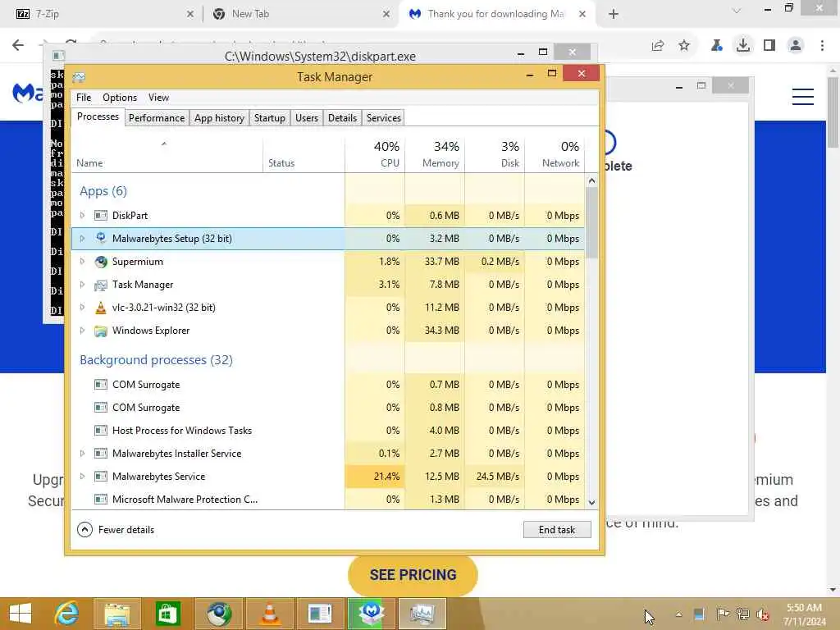The width and height of the screenshot is (840, 630).
Task: Expand the Malwarebytes Installer Service group
Action: click(x=83, y=453)
